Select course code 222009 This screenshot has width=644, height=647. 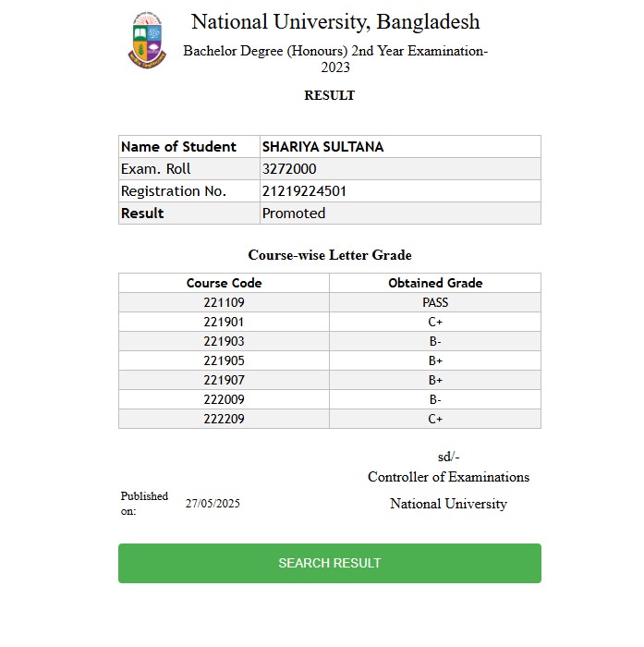[224, 399]
